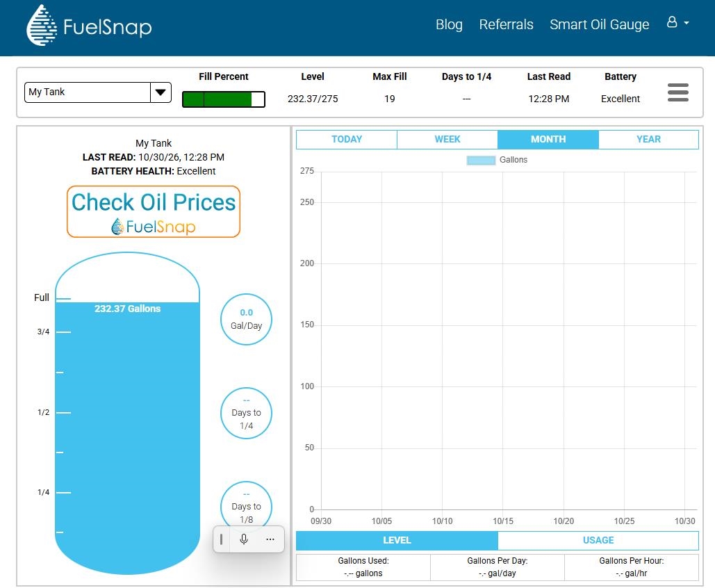Switch chart to the WEEK tab
Image resolution: width=715 pixels, height=588 pixels.
[x=447, y=140]
